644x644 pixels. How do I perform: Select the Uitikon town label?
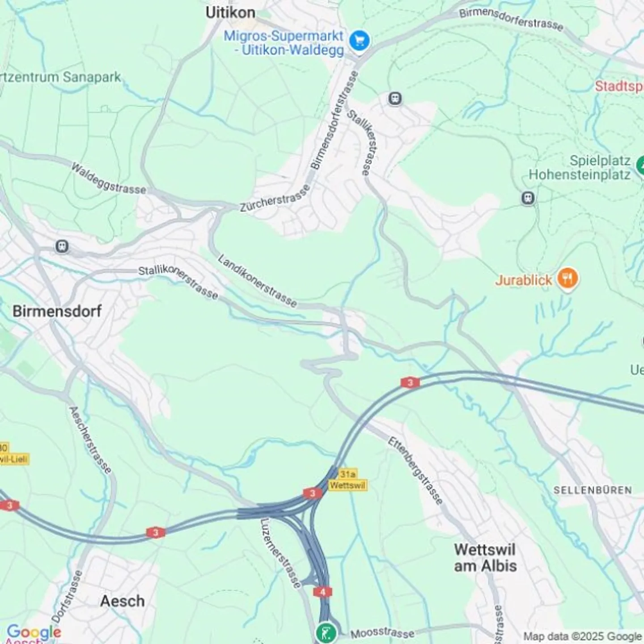(231, 12)
